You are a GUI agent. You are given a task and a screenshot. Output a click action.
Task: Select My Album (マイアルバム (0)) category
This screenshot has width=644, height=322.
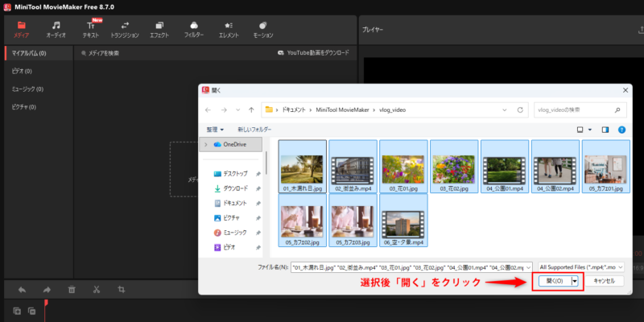pos(39,53)
